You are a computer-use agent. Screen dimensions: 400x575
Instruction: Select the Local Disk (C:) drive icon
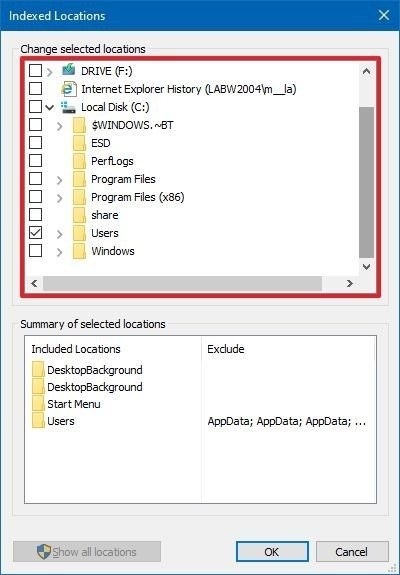[68, 107]
